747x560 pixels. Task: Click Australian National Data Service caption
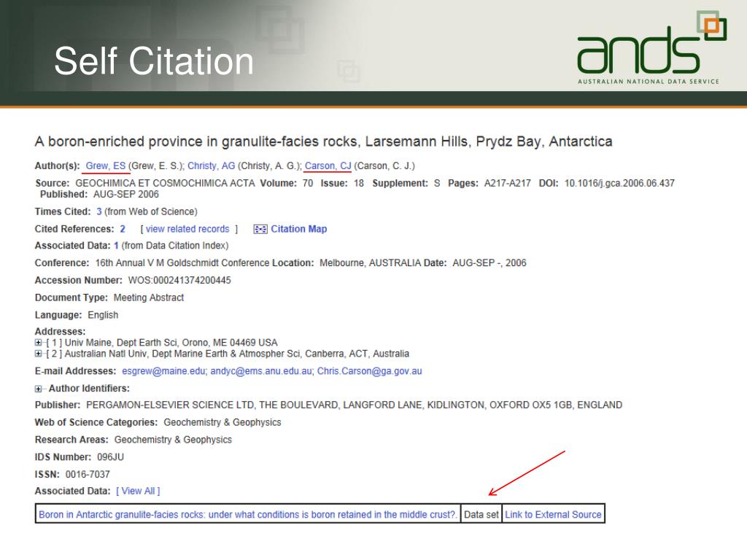[649, 82]
